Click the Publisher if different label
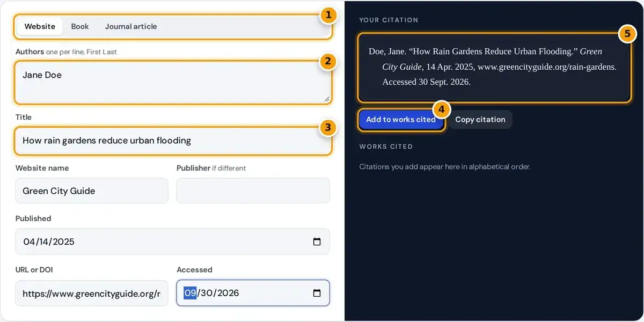 tap(211, 168)
